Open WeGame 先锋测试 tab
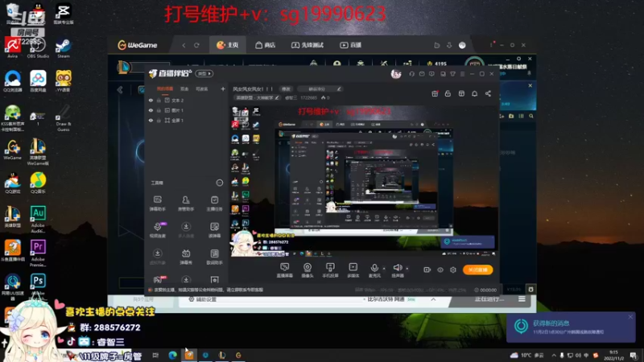 pos(308,45)
